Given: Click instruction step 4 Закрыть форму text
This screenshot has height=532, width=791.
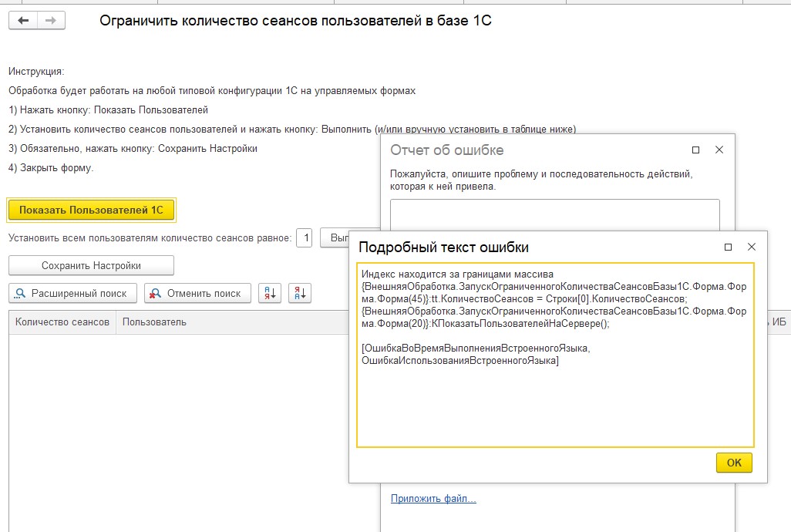Looking at the screenshot, I should (51, 168).
